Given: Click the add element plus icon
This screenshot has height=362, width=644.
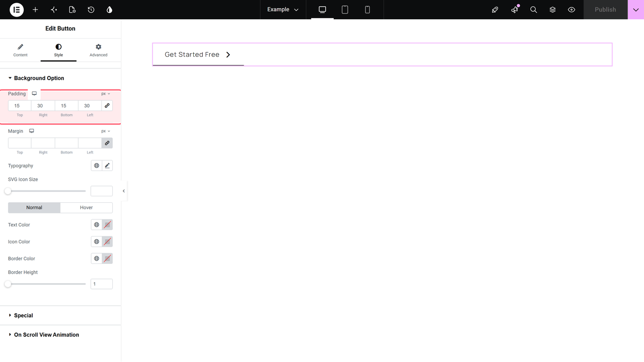Looking at the screenshot, I should [35, 10].
